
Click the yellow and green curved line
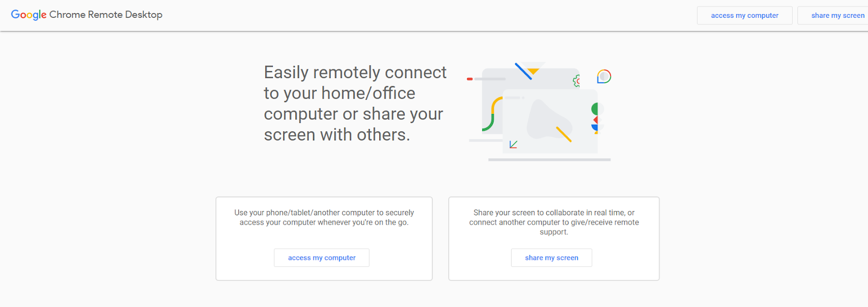point(492,114)
